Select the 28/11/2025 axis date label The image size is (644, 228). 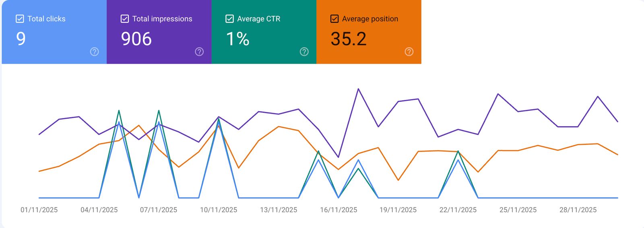(x=578, y=210)
